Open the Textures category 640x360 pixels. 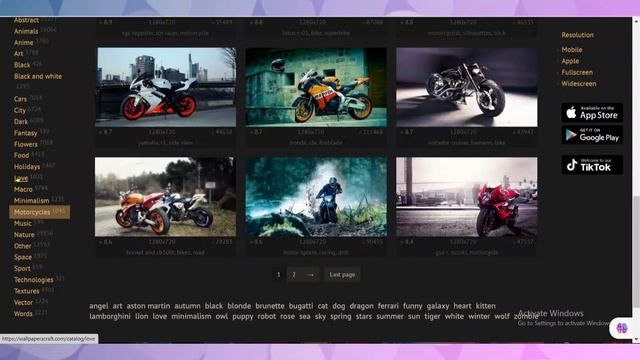27,291
